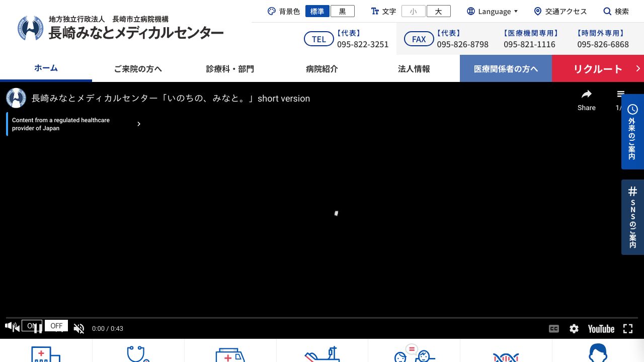Set text size to 大

(x=438, y=11)
